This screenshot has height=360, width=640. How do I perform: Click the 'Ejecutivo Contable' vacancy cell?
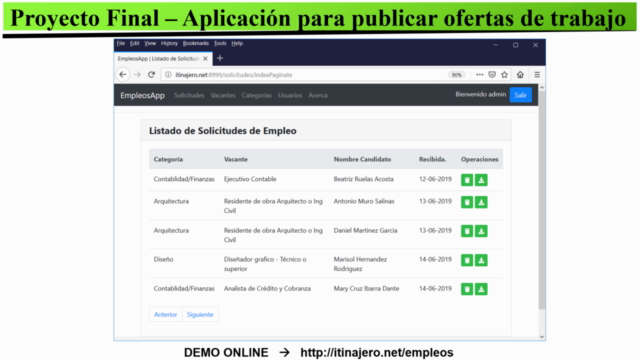click(x=250, y=179)
